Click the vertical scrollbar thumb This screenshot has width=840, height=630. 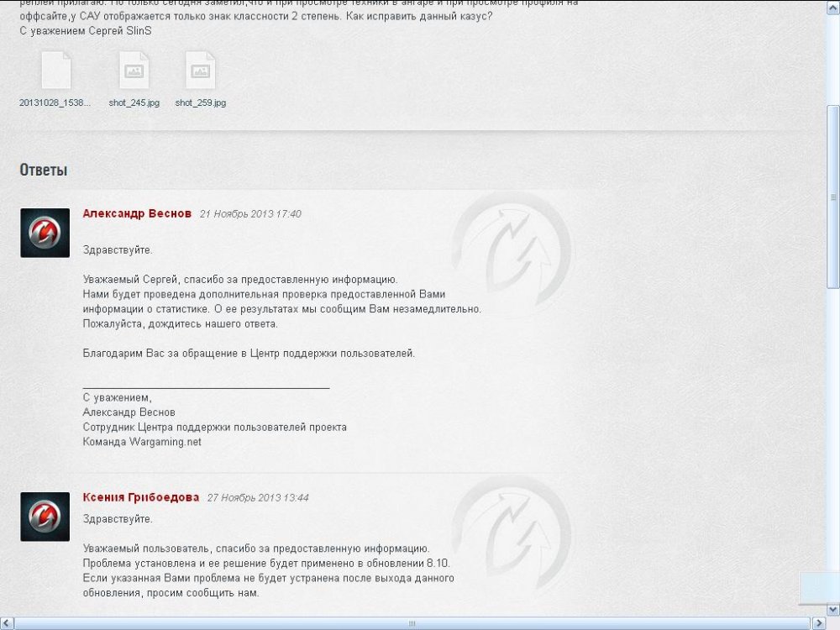point(833,197)
